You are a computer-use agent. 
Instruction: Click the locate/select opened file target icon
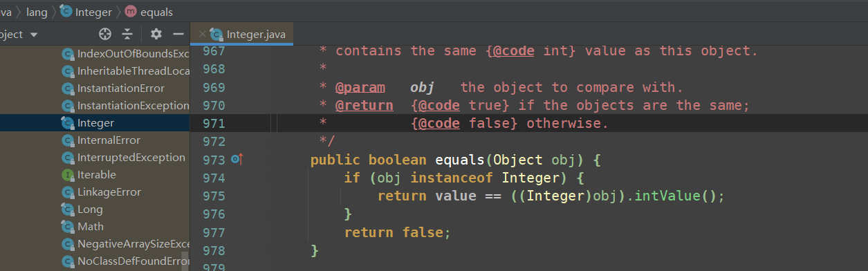[105, 34]
